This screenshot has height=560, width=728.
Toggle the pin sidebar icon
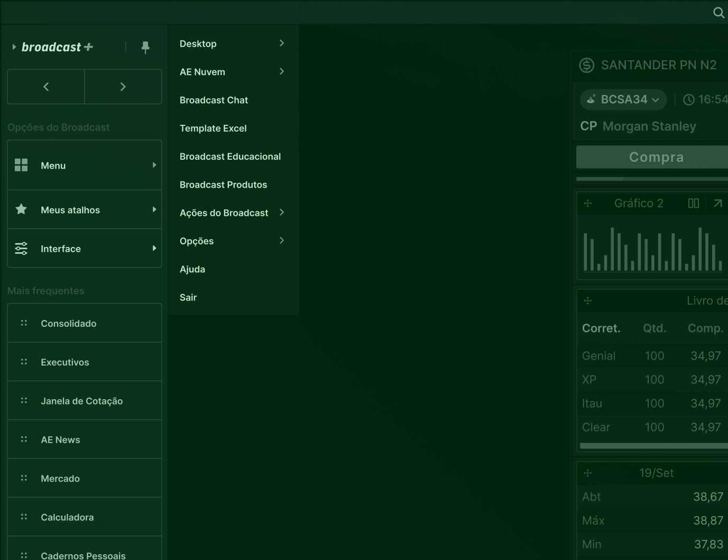(145, 48)
